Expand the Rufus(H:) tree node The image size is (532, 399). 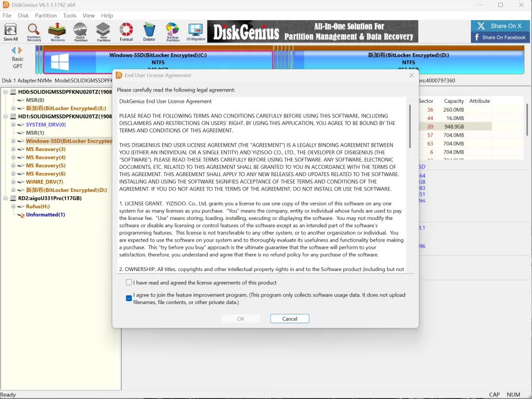pyautogui.click(x=13, y=207)
